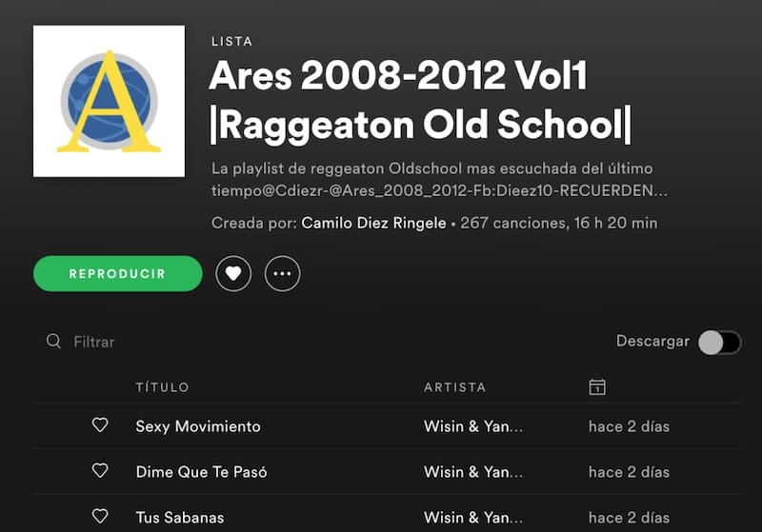Sort by the calendar date-added icon
The image size is (762, 532).
pyautogui.click(x=597, y=386)
